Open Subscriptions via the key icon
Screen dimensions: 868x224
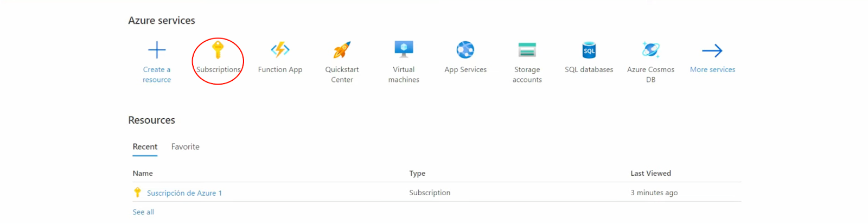pyautogui.click(x=218, y=50)
